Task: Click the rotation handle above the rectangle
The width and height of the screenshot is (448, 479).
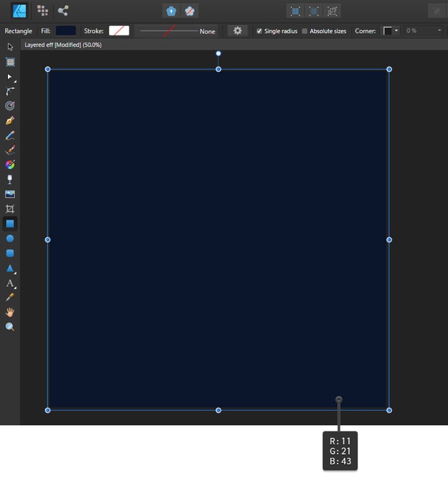Action: (218, 53)
